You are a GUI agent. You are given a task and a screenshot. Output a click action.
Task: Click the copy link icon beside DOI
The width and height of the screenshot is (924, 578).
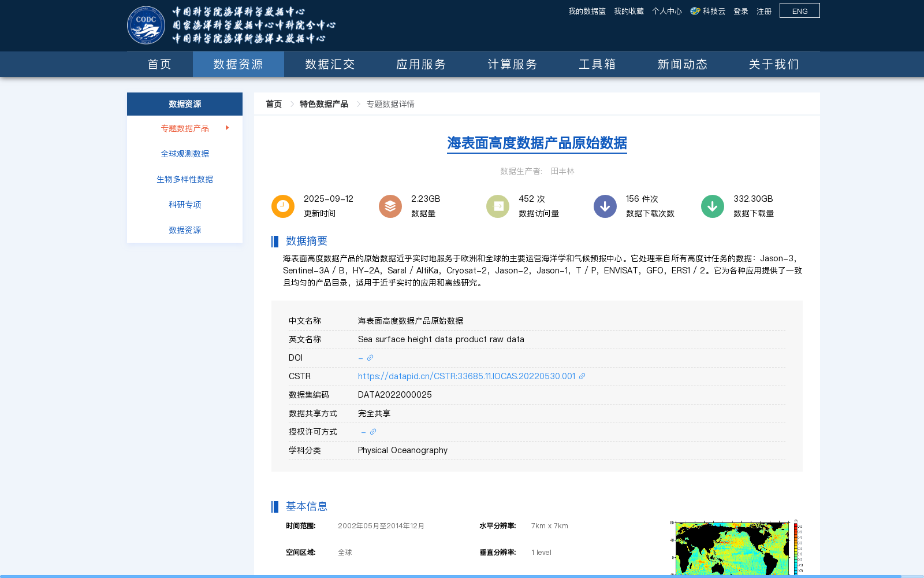(x=370, y=358)
